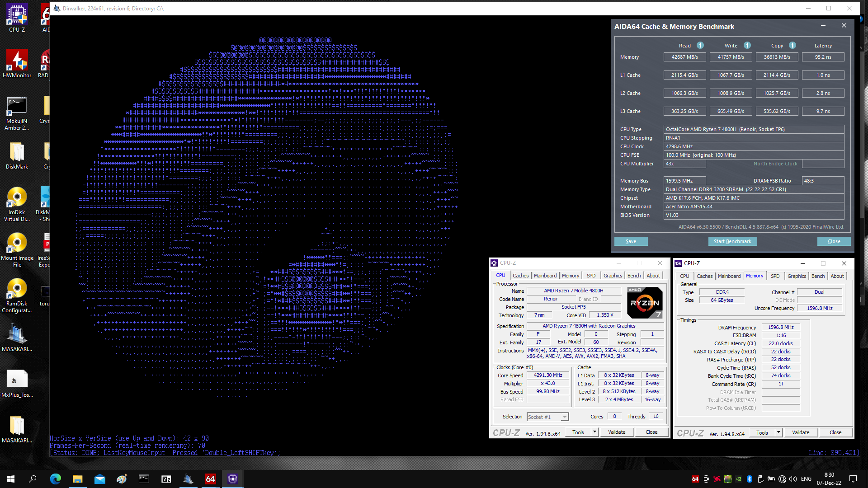Open File Explorer from the taskbar
868x488 pixels.
77,479
